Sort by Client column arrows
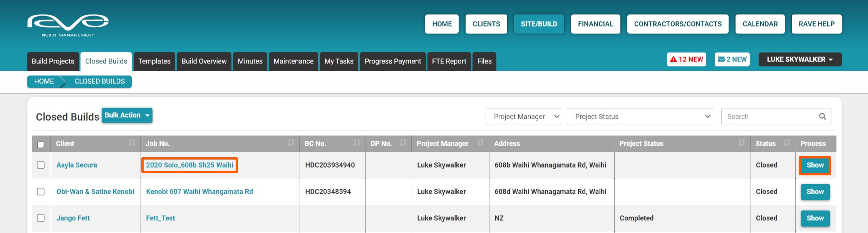The image size is (868, 233). click(132, 143)
